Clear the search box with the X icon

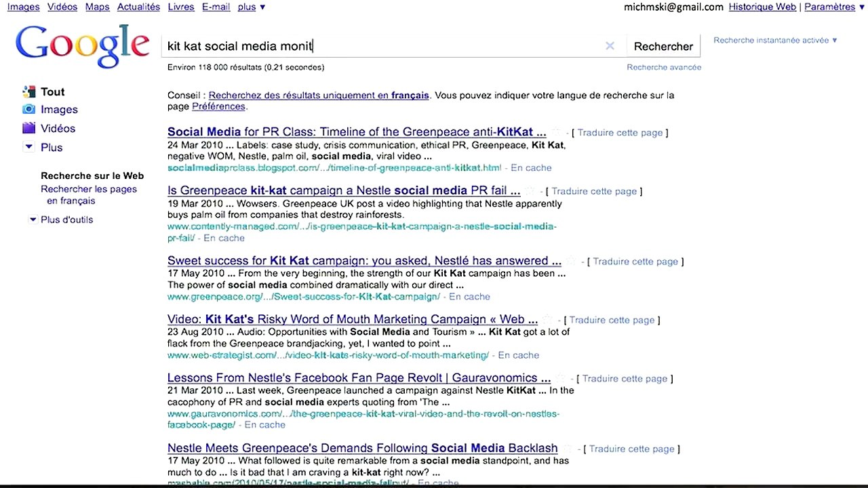pyautogui.click(x=610, y=46)
